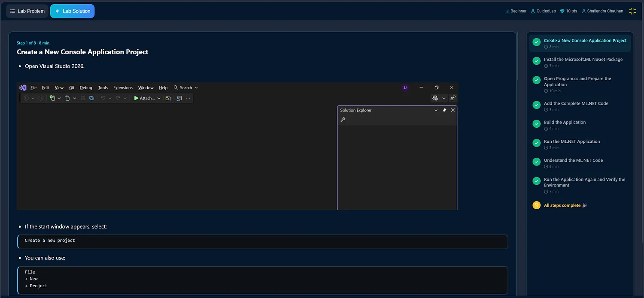Click the Shailendra Chauhan user name
This screenshot has height=298, width=644.
tap(602, 11)
